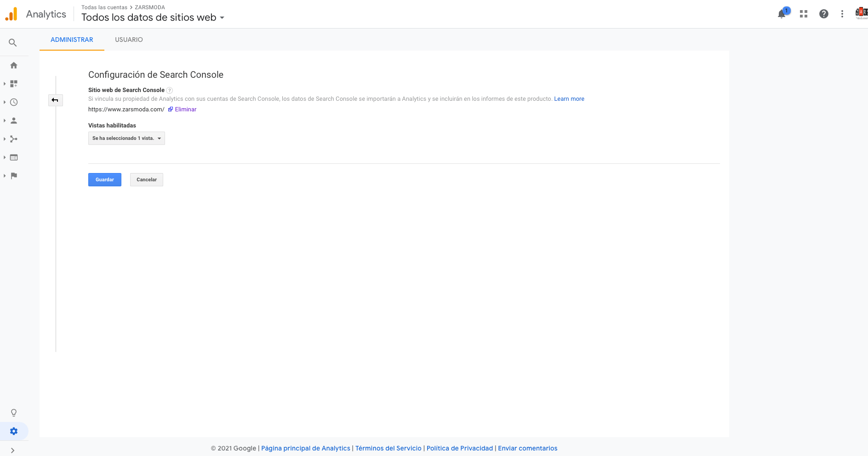Image resolution: width=868 pixels, height=456 pixels.
Task: Open Google apps grid icon
Action: pyautogui.click(x=804, y=14)
